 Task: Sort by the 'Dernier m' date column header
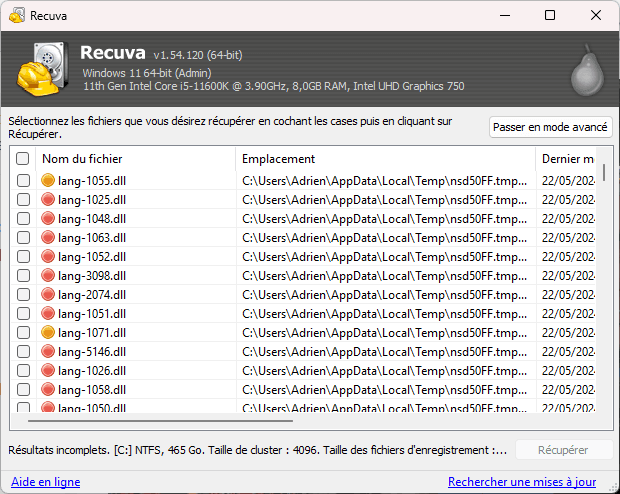566,159
